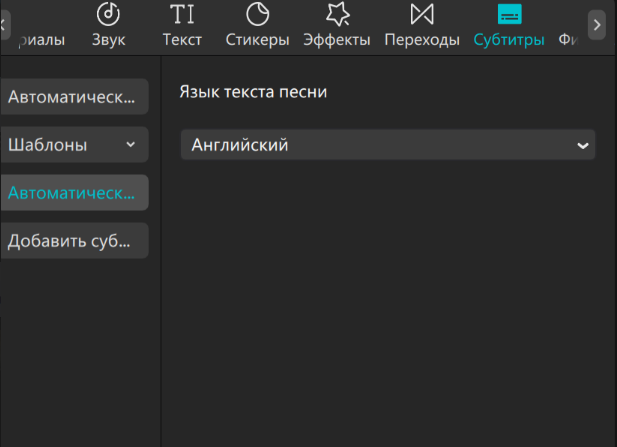Open the Шаблоны sidebar section
This screenshot has height=447, width=617.
pos(74,144)
